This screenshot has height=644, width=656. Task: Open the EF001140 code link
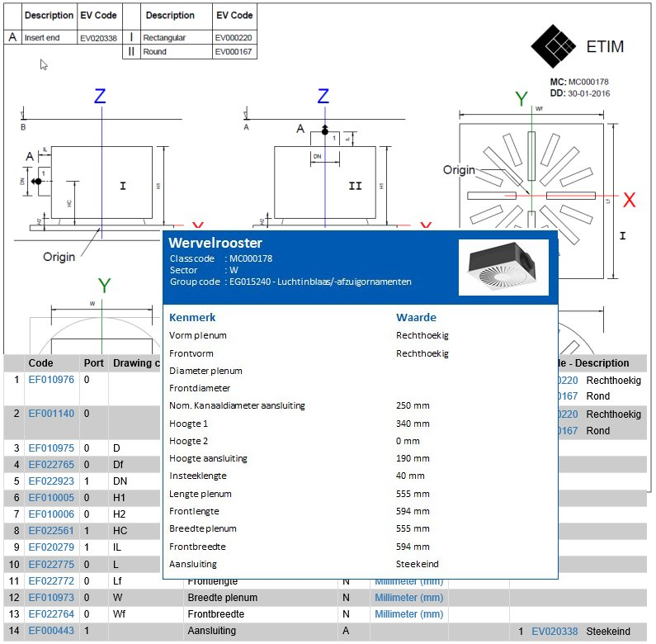[x=51, y=414]
